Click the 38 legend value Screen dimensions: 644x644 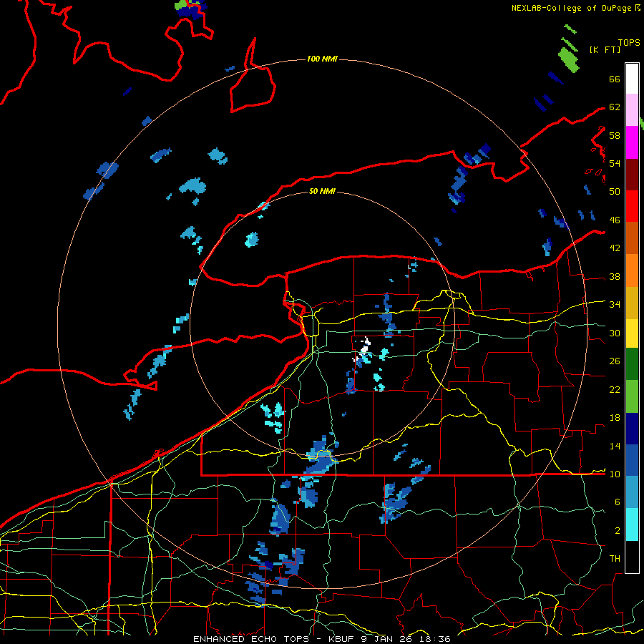point(615,277)
